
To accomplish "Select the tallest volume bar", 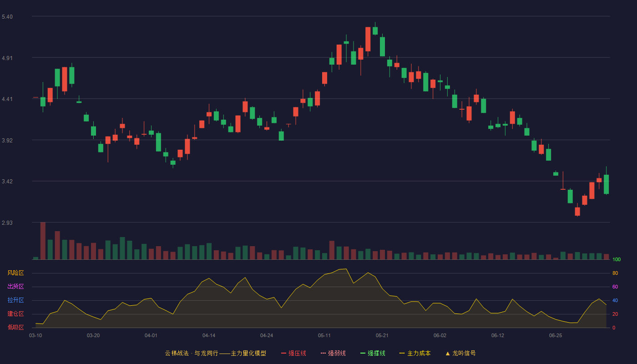I will pyautogui.click(x=43, y=241).
